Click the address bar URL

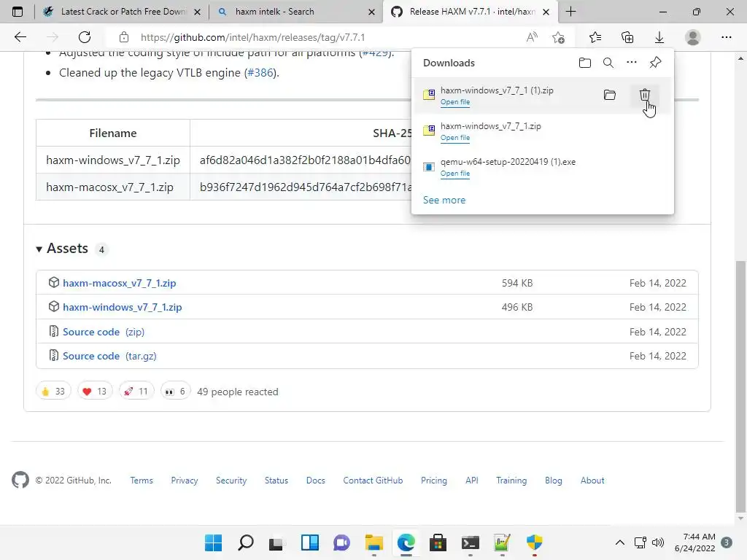[x=252, y=37]
